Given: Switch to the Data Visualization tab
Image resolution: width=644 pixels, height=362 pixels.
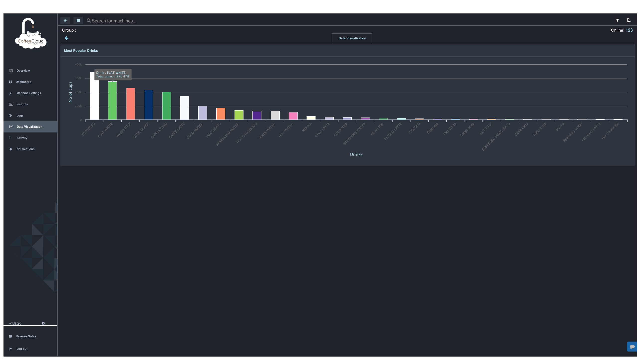Looking at the screenshot, I should tap(352, 38).
